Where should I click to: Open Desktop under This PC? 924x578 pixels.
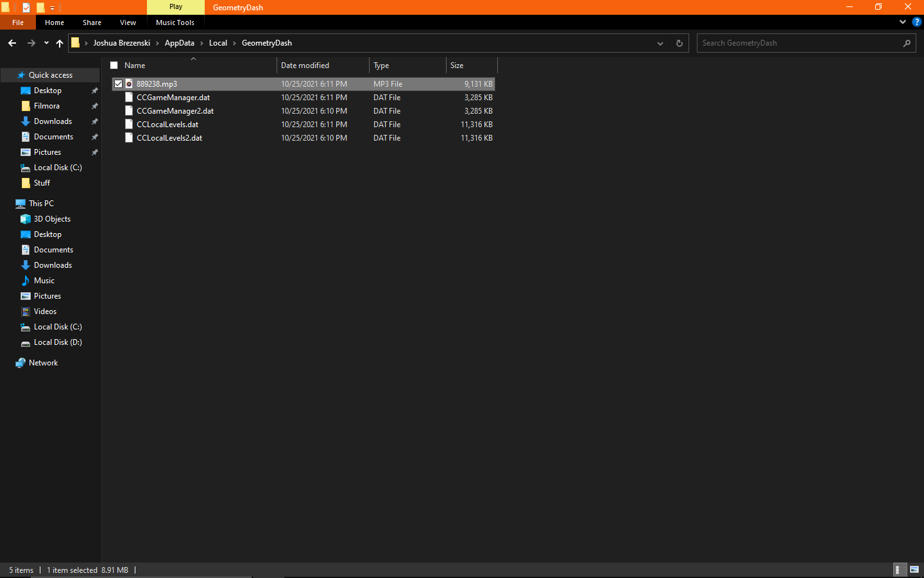click(47, 234)
